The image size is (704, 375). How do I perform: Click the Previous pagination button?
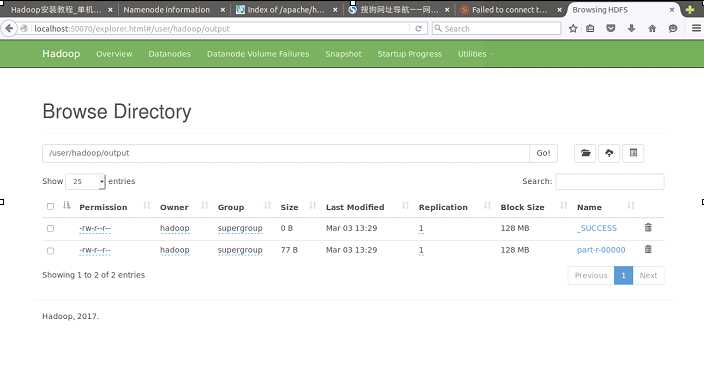point(591,275)
